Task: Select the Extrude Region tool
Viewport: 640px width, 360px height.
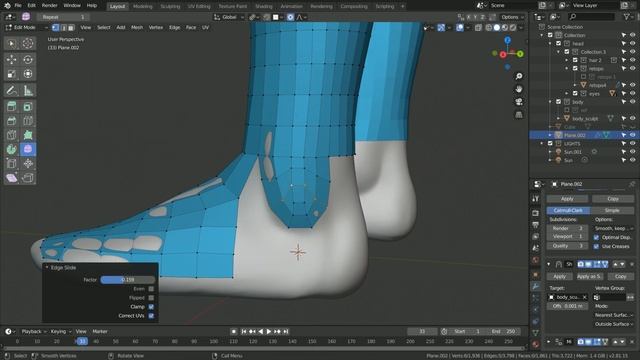Action: coord(11,107)
